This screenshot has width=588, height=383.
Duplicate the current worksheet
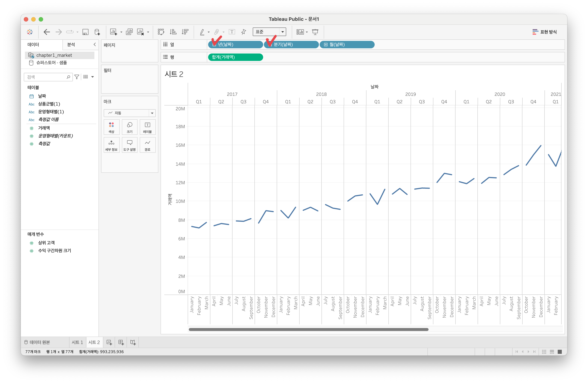(x=129, y=32)
